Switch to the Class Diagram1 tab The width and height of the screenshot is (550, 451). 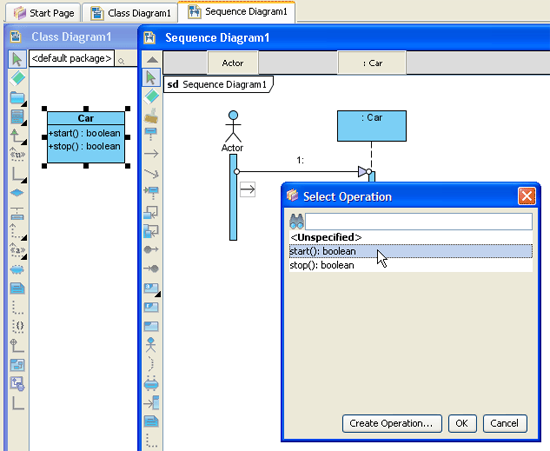(x=130, y=13)
